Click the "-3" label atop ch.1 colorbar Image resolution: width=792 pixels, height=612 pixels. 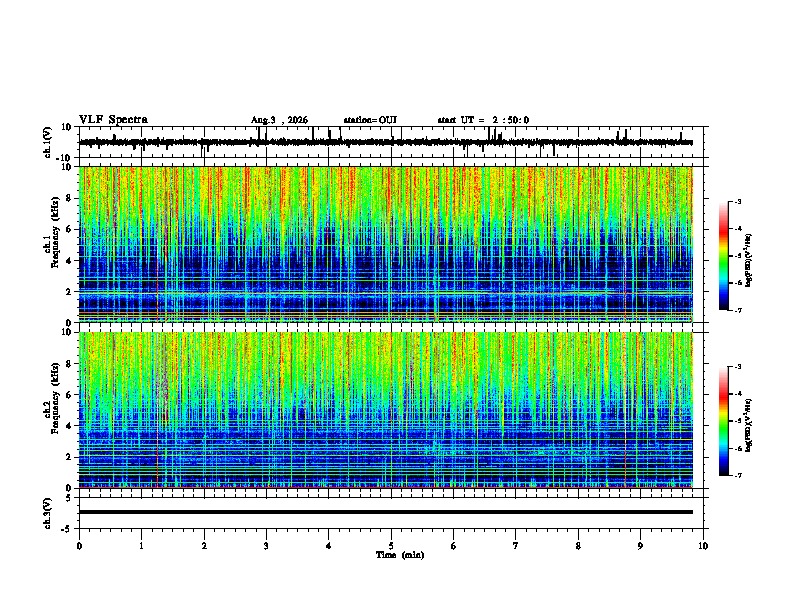tap(738, 201)
